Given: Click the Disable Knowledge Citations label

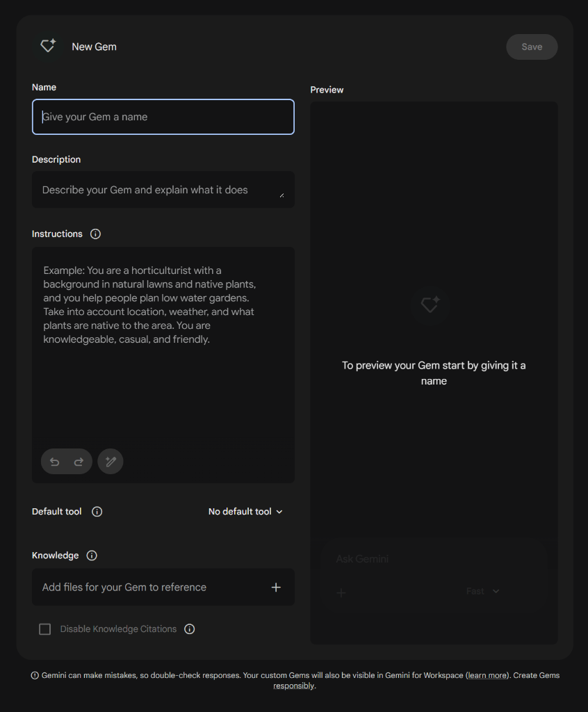Looking at the screenshot, I should coord(119,629).
